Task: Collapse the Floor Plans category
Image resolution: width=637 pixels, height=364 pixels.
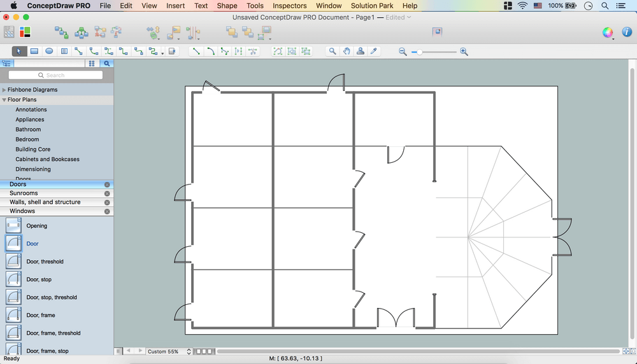Action: click(4, 100)
